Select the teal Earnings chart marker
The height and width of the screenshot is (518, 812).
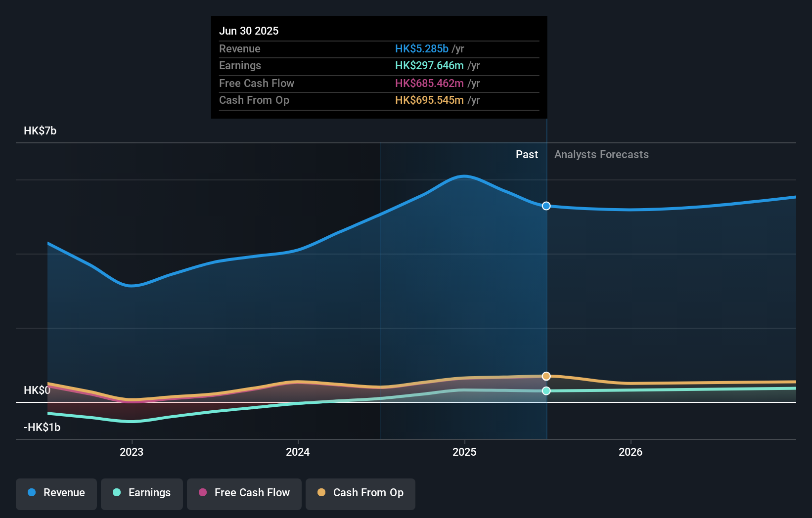click(546, 391)
